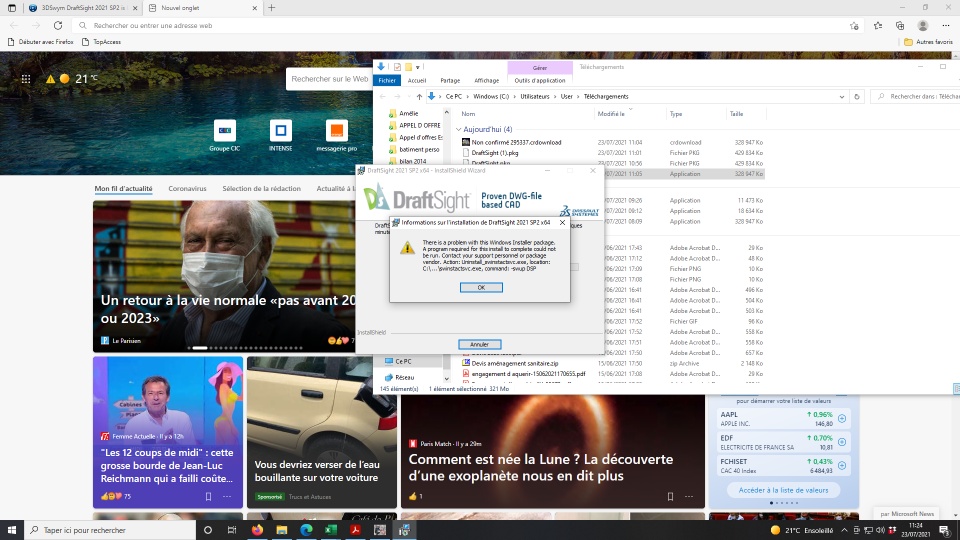Select the Mon fil d'actualité news tab
The height and width of the screenshot is (540, 960).
click(x=124, y=189)
